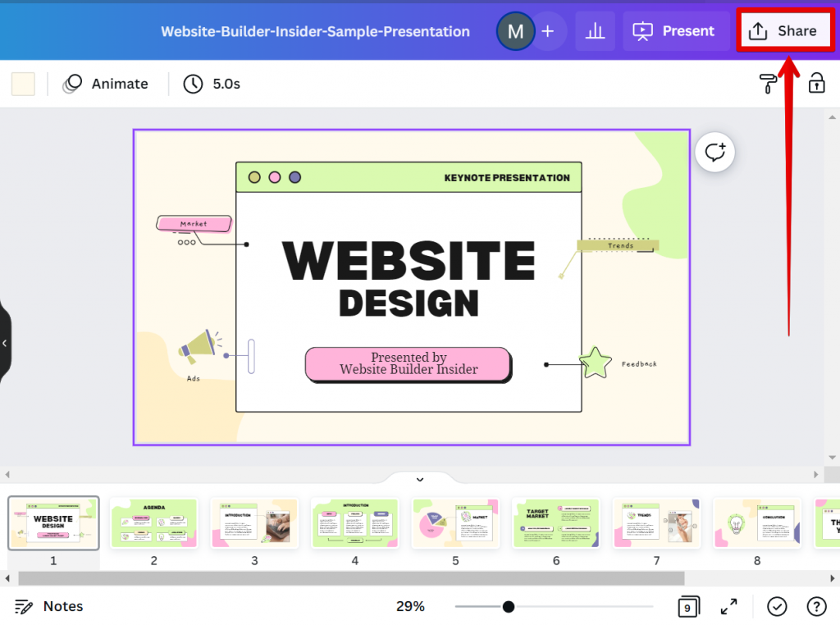840x625 pixels.
Task: Open grid view of all pages
Action: 688,606
